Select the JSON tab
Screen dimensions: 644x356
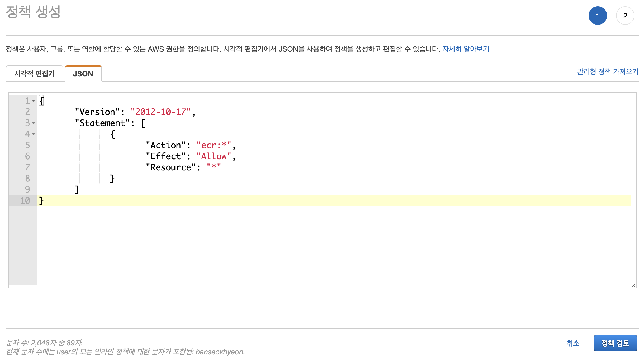click(x=83, y=74)
